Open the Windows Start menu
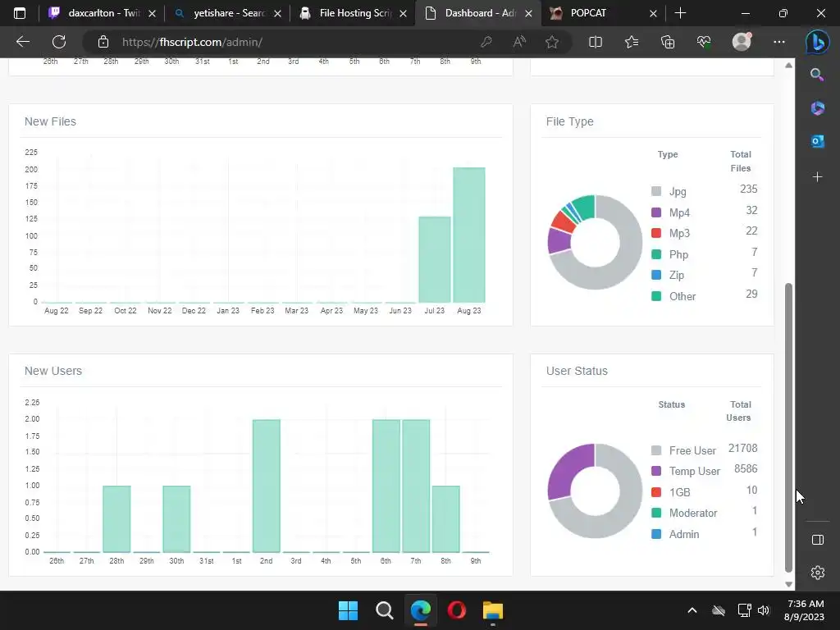The width and height of the screenshot is (840, 630). (x=348, y=610)
